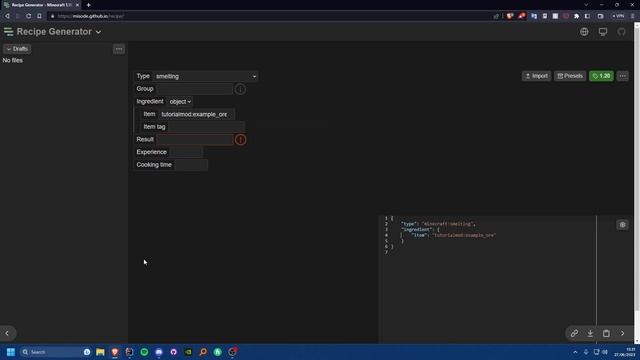Open Spotify from the taskbar
The height and width of the screenshot is (360, 640).
tap(144, 352)
